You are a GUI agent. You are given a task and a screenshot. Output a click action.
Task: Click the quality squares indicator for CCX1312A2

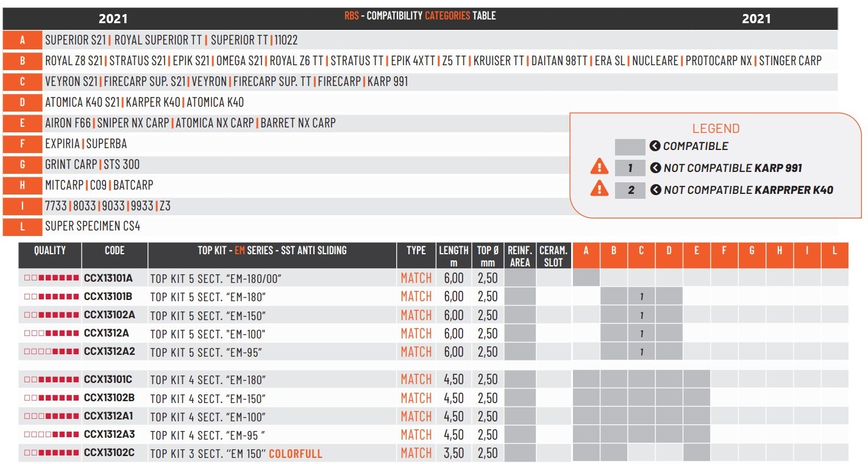click(52, 352)
